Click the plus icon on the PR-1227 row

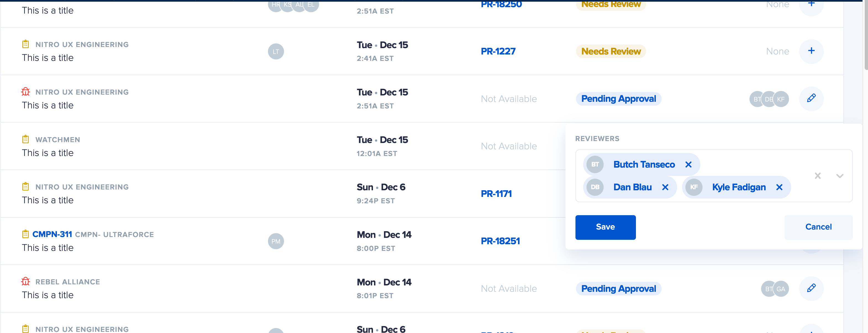coord(811,51)
